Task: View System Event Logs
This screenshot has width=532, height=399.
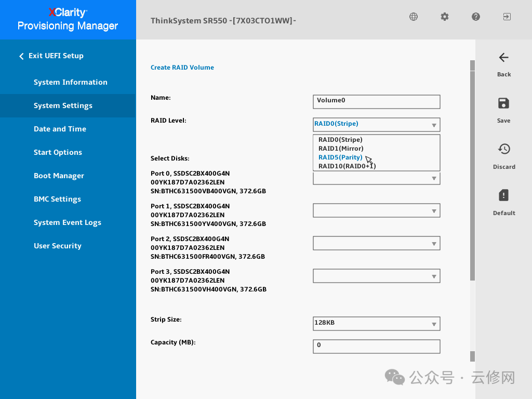Action: pos(68,222)
